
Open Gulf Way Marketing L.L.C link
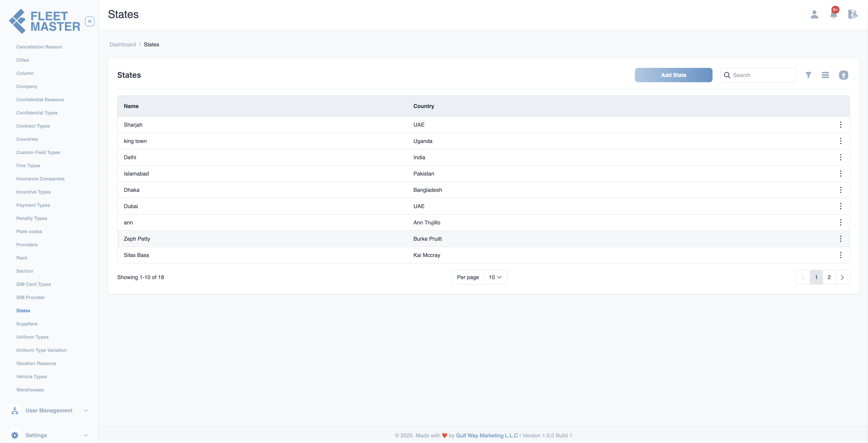click(487, 435)
